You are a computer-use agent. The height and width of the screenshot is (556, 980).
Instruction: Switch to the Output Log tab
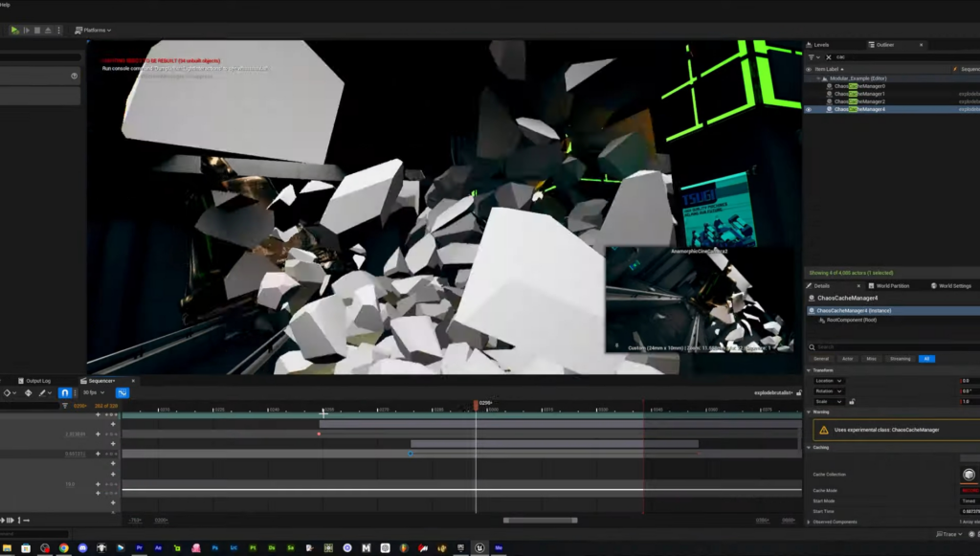pyautogui.click(x=37, y=380)
